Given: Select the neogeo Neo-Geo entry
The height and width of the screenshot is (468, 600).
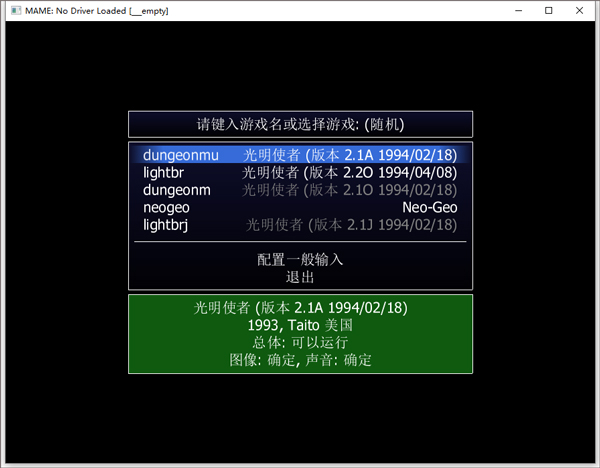Looking at the screenshot, I should (x=300, y=207).
